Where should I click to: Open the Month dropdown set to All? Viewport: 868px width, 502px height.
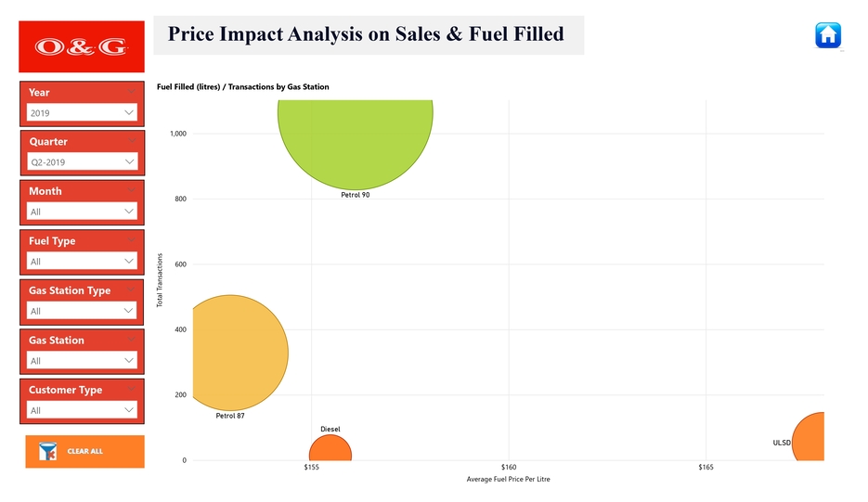pyautogui.click(x=82, y=212)
